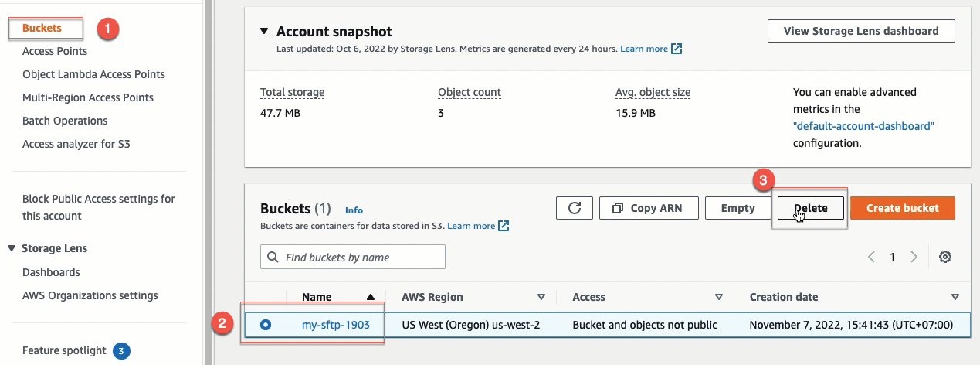Open the default-account-dashboard link
980x365 pixels.
coord(863,126)
